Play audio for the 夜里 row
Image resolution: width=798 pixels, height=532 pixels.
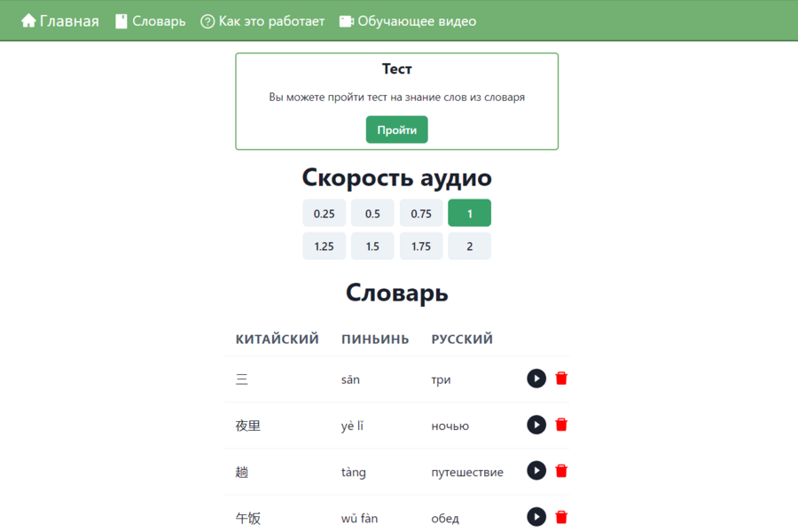pyautogui.click(x=536, y=425)
